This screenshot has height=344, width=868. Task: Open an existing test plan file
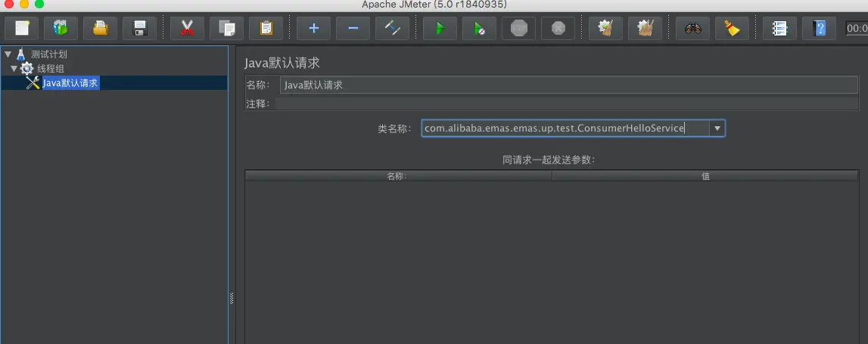[x=100, y=28]
